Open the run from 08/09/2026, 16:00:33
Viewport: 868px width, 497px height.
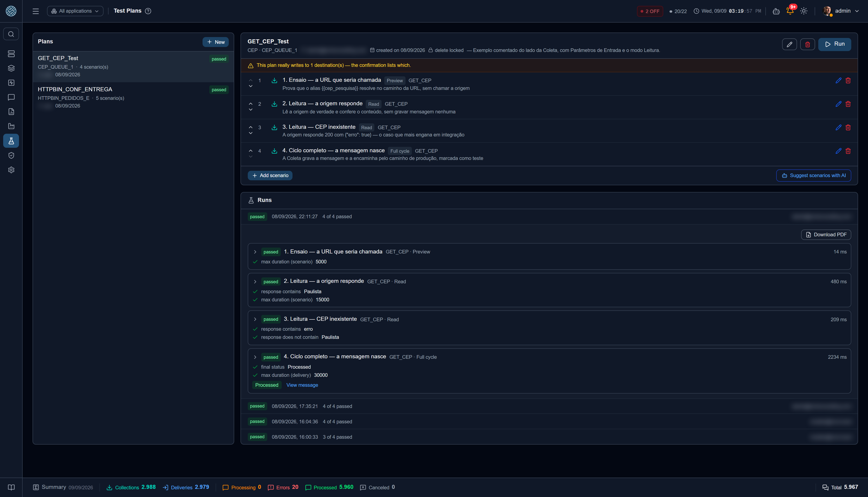(x=549, y=437)
